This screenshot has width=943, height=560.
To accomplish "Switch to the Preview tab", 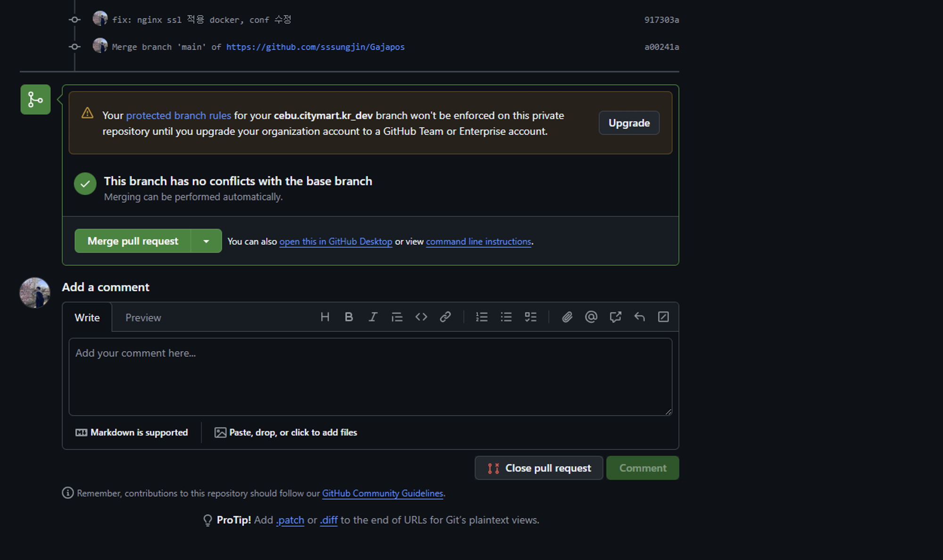I will (x=143, y=318).
